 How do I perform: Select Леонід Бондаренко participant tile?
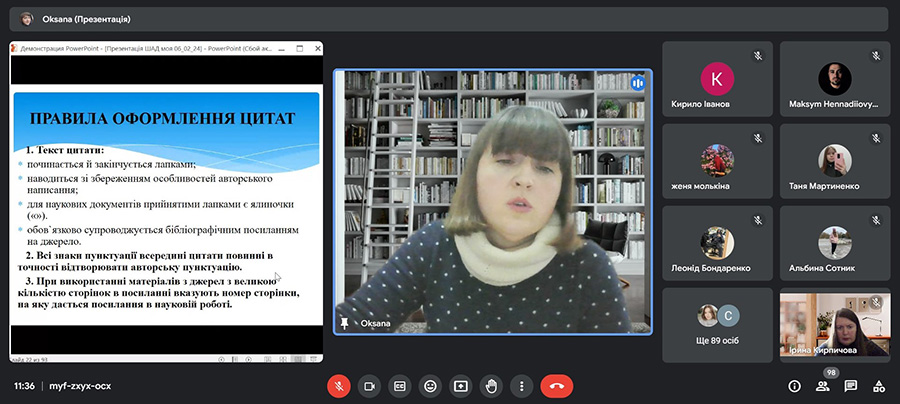tap(717, 243)
